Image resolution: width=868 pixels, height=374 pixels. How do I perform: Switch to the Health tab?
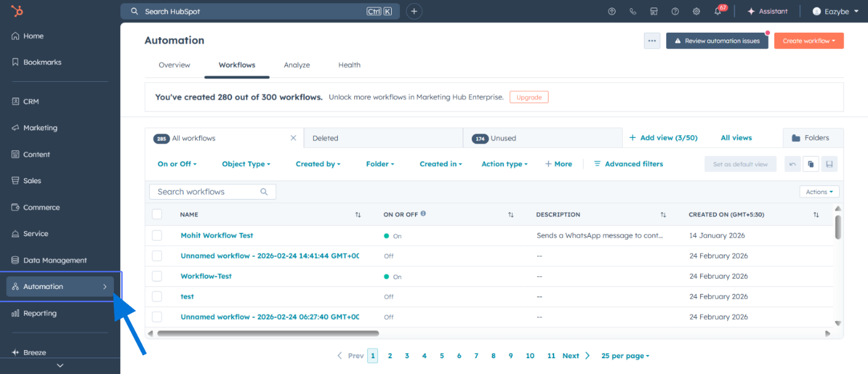pos(349,65)
